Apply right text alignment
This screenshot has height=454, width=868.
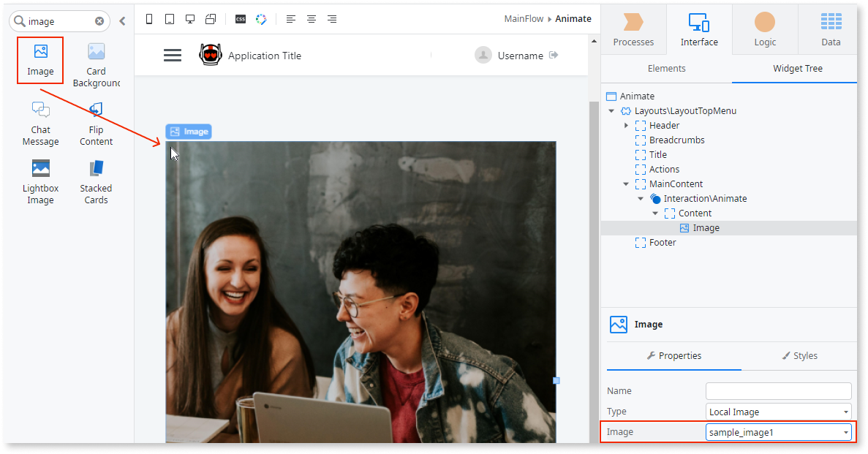[x=331, y=19]
